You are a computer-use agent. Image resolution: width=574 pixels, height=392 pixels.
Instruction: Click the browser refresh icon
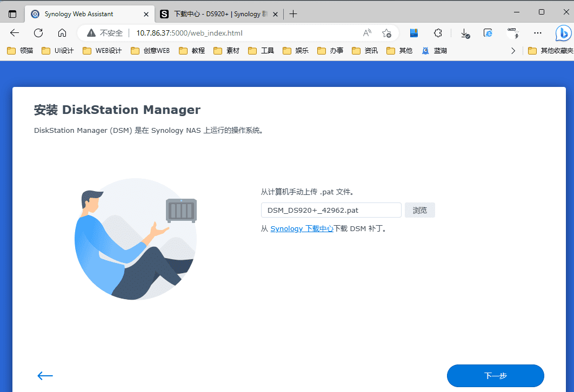point(38,33)
